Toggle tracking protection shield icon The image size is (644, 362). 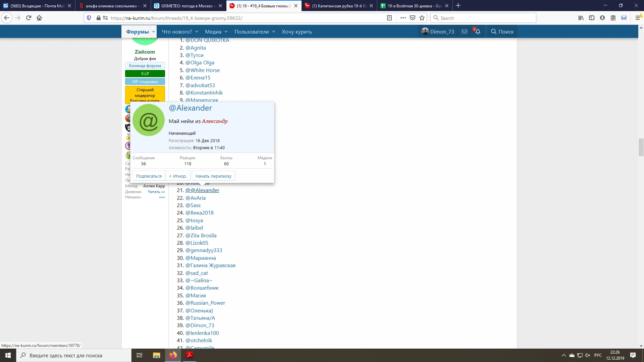coord(89,18)
